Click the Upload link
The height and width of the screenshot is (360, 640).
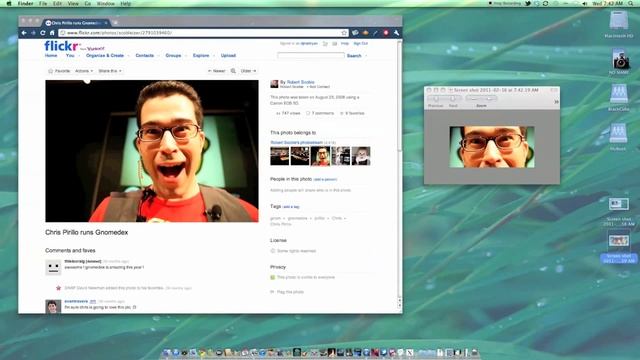click(x=228, y=56)
